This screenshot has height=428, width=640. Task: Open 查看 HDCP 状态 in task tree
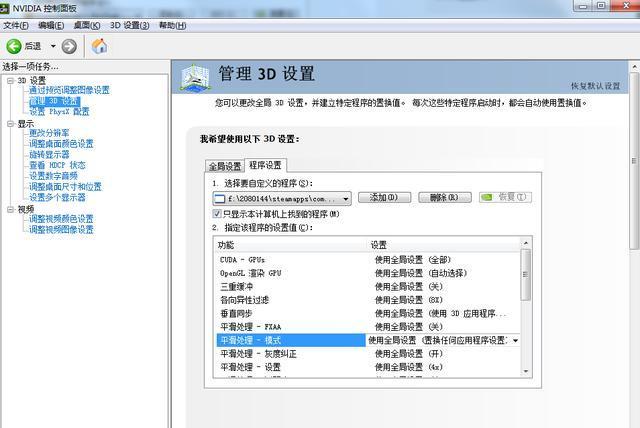click(57, 165)
